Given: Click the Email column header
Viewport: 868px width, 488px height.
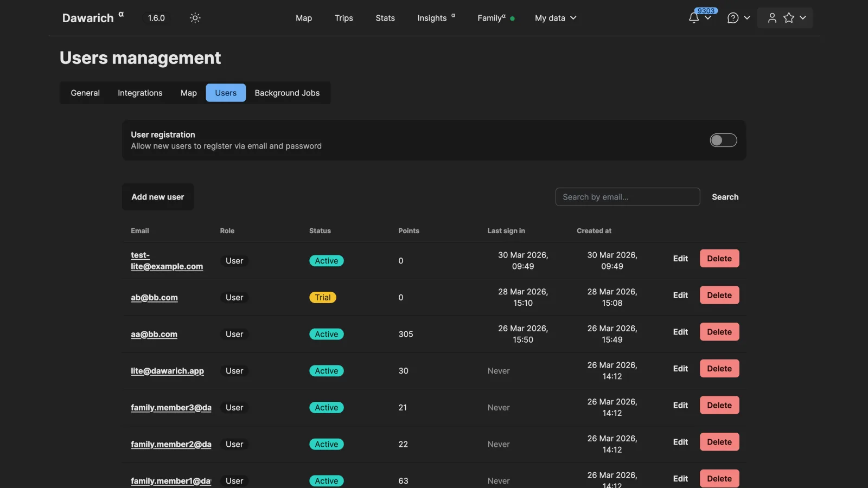Looking at the screenshot, I should coord(140,230).
